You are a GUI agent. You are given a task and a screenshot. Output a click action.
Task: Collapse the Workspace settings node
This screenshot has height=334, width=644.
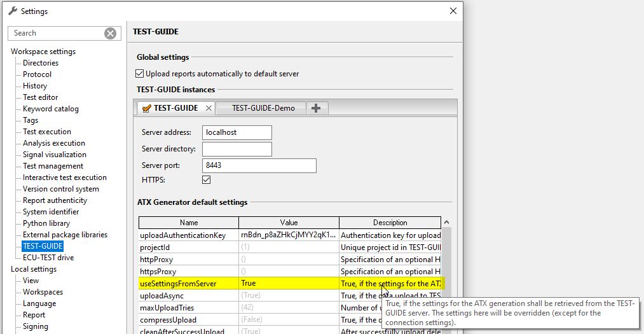43,52
